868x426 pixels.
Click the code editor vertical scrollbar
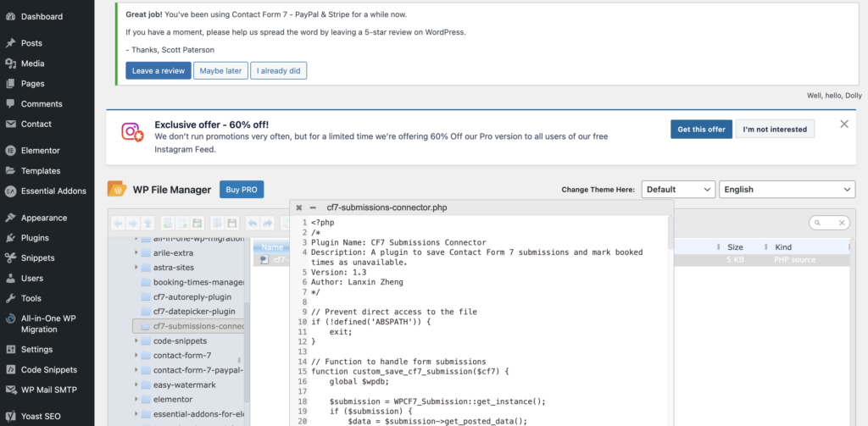671,233
